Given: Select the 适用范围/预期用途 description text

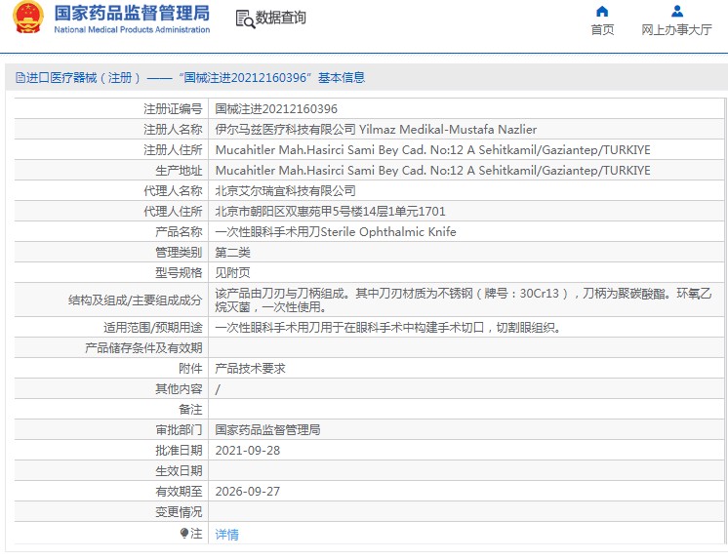Looking at the screenshot, I should pyautogui.click(x=388, y=328).
